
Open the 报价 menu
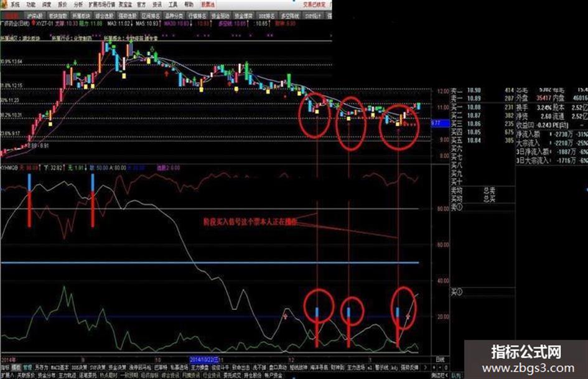[63, 5]
